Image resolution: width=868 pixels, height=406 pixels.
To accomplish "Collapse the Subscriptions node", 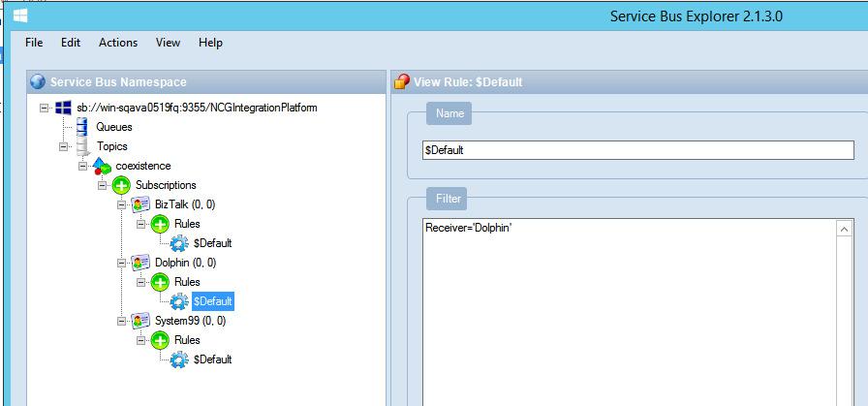I will click(102, 185).
